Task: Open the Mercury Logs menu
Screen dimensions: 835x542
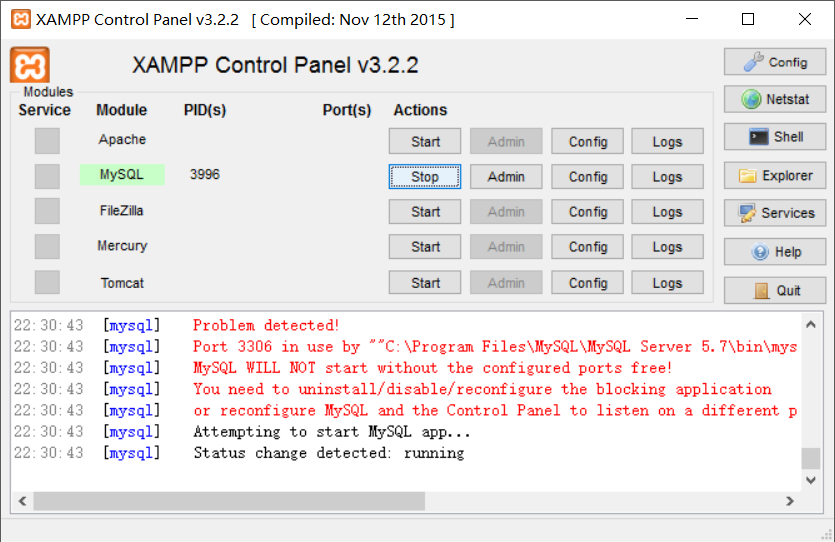Action: click(667, 247)
